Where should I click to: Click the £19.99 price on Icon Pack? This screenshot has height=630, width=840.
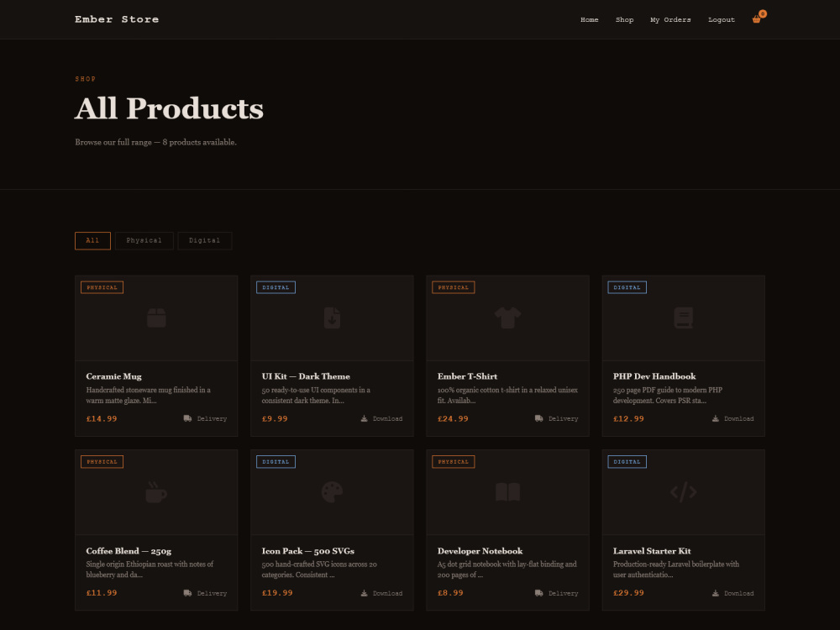277,593
